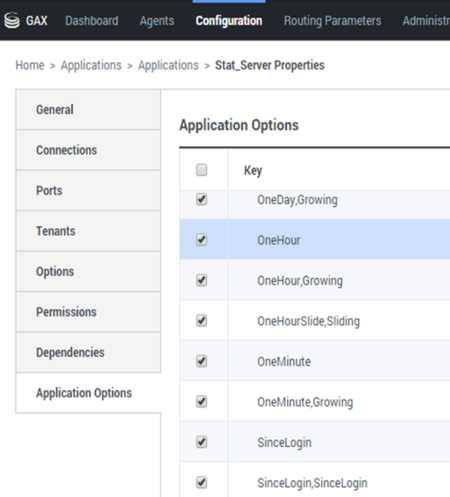Click the Key column header
Screen dimensions: 450x497
point(253,171)
